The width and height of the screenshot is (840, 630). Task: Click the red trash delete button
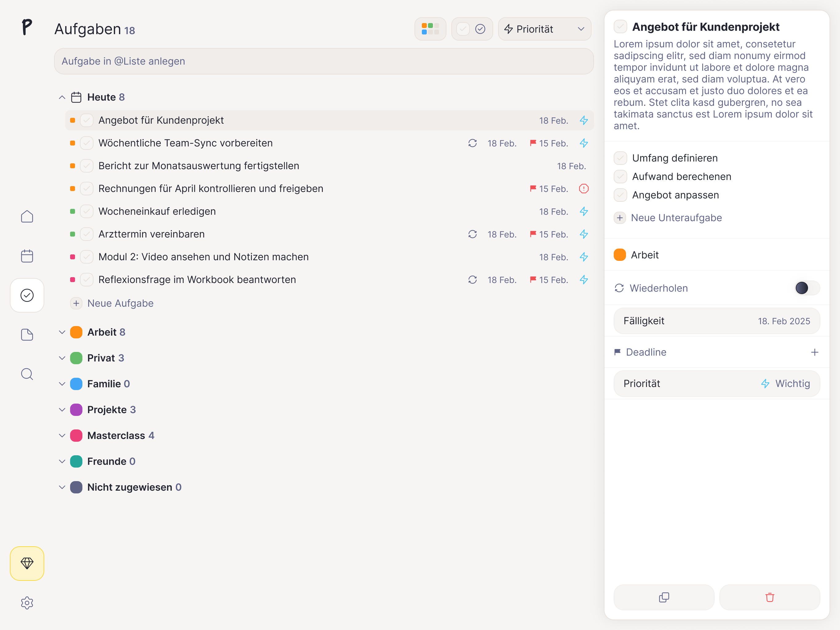click(x=770, y=597)
